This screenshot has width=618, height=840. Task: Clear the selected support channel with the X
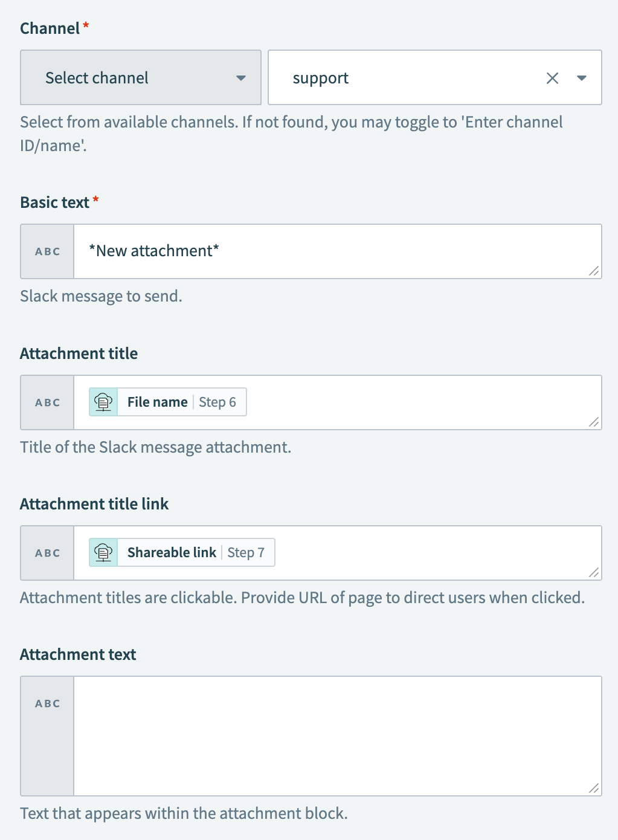(x=552, y=77)
